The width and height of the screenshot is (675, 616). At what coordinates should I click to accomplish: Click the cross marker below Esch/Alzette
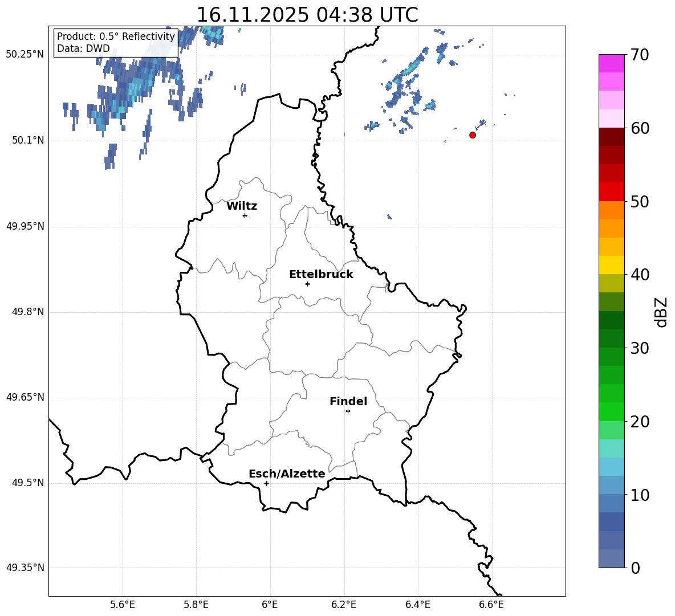click(266, 483)
